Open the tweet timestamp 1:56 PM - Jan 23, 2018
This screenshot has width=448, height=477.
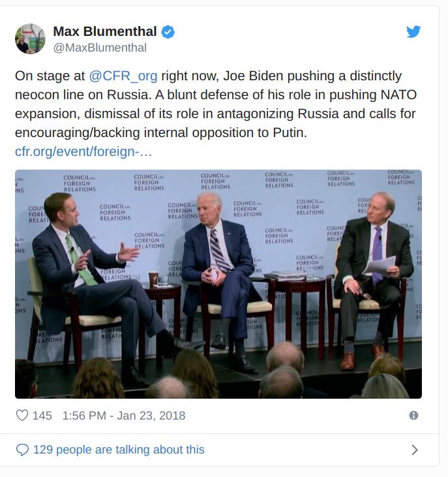[x=124, y=416]
